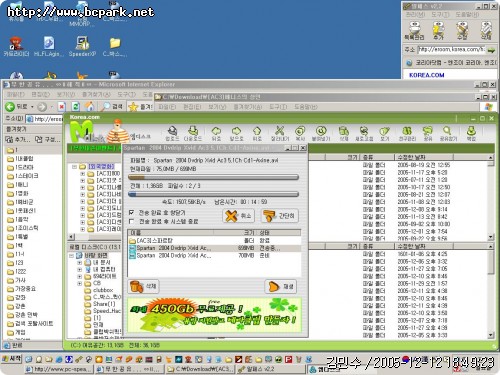Click the 간단히 (simple view) button
This screenshot has width=500, height=375.
point(279,216)
